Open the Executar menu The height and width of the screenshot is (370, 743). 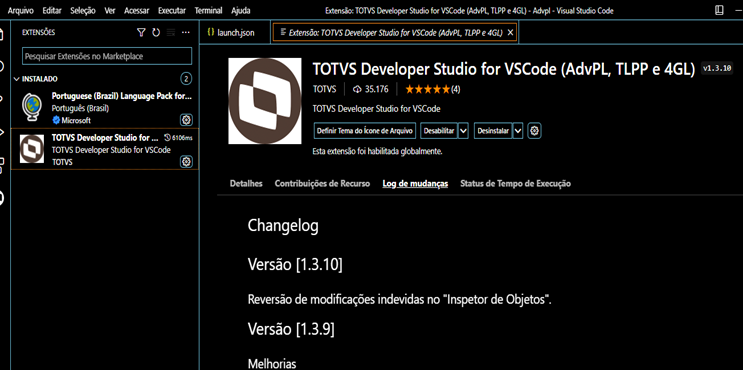pos(172,10)
